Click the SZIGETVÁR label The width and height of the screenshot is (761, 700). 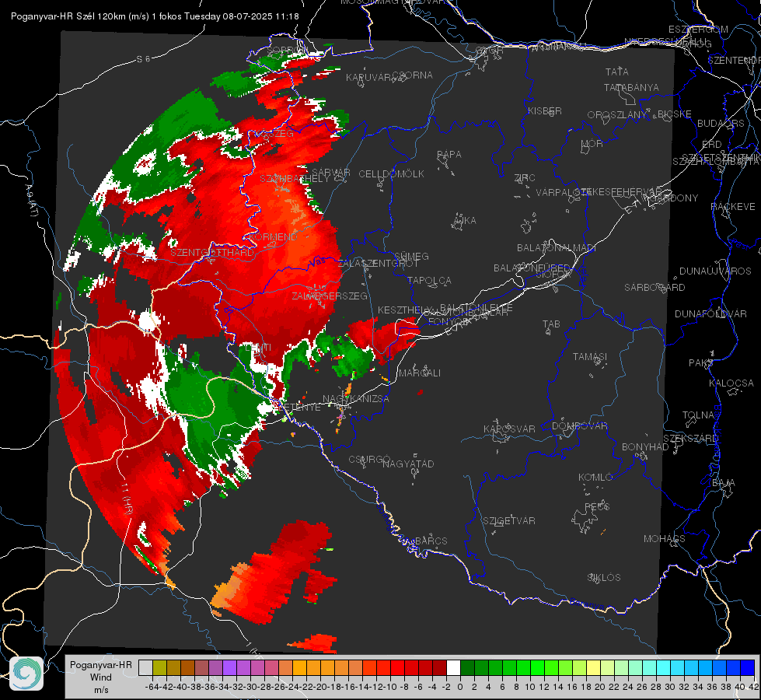[508, 521]
